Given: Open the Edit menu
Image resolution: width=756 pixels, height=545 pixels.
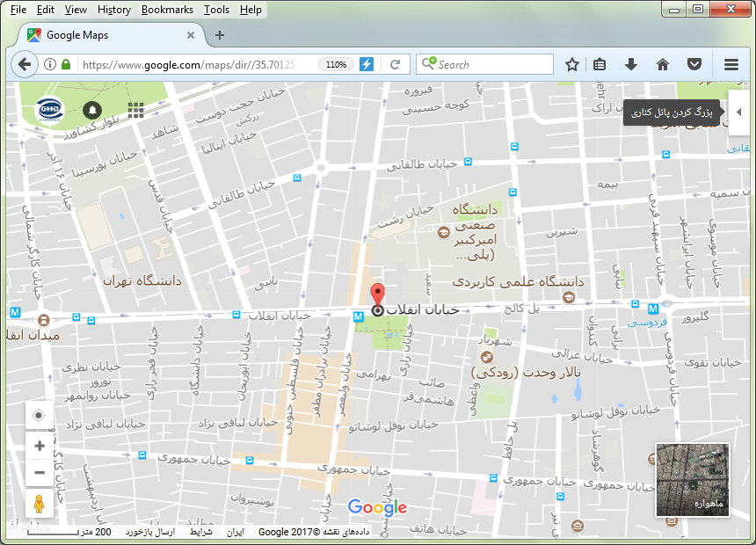Looking at the screenshot, I should (46, 10).
